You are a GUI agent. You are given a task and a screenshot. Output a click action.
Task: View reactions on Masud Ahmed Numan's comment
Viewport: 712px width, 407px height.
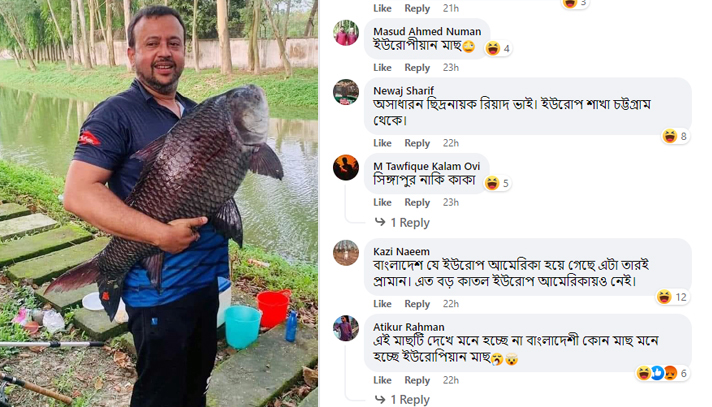[497, 48]
